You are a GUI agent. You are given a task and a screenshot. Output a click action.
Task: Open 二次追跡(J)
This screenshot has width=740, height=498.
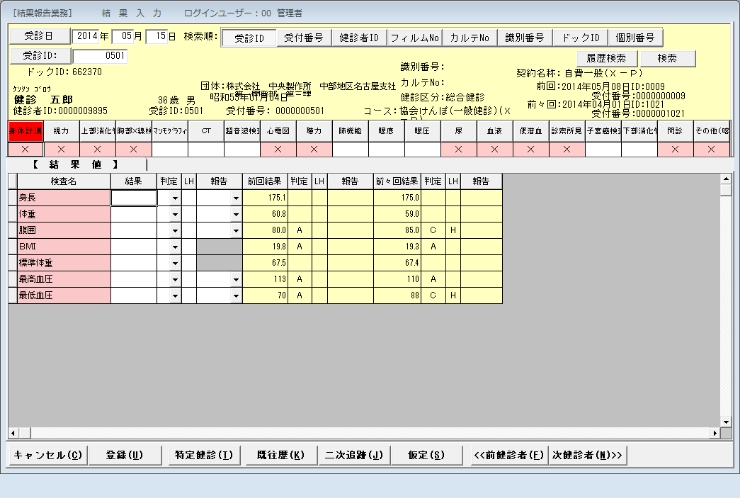pos(354,455)
